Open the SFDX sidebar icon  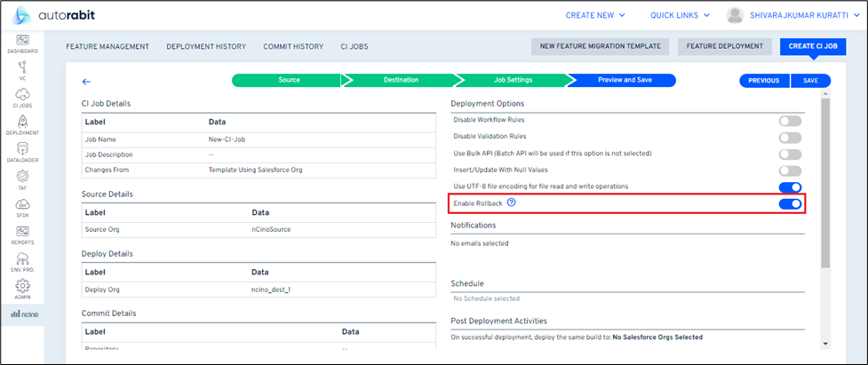point(21,205)
